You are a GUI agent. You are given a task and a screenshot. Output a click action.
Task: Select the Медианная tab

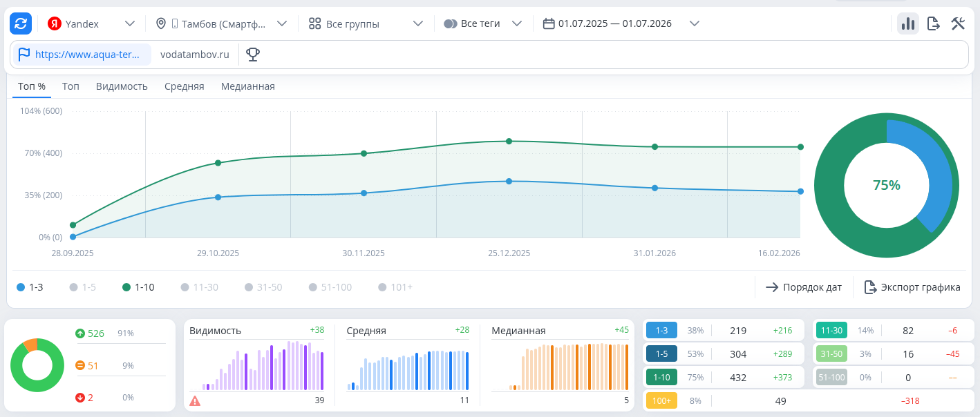click(248, 86)
